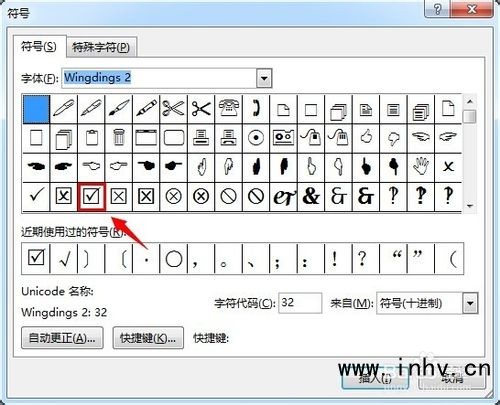Choose the telephone handset symbol

[x=256, y=109]
